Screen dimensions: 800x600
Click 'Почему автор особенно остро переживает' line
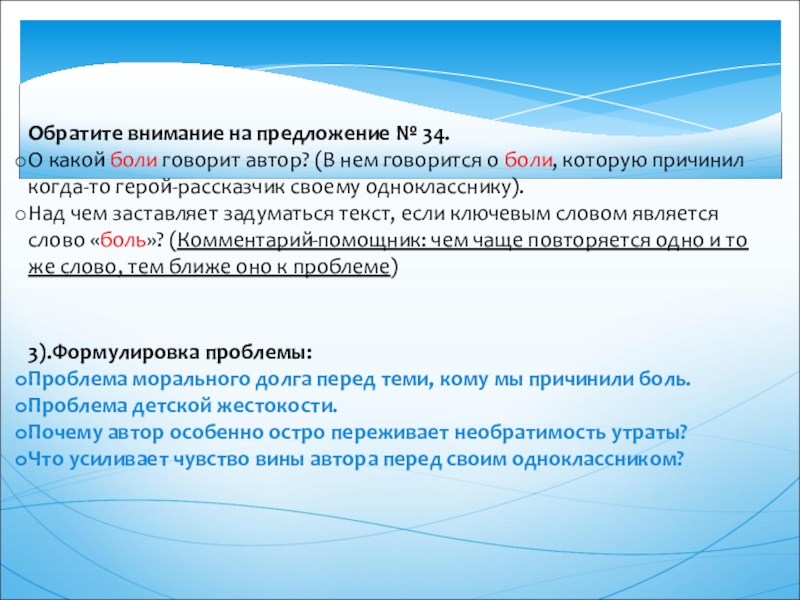(x=358, y=432)
